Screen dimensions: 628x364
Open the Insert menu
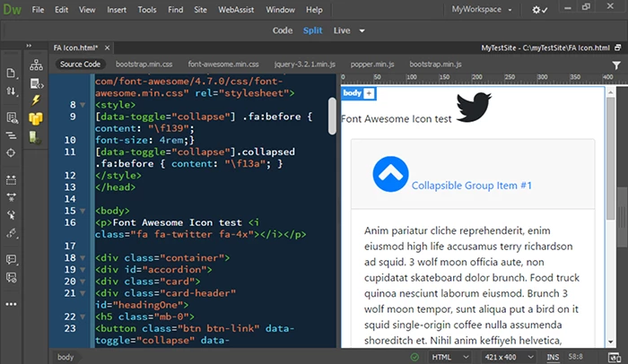(x=117, y=10)
